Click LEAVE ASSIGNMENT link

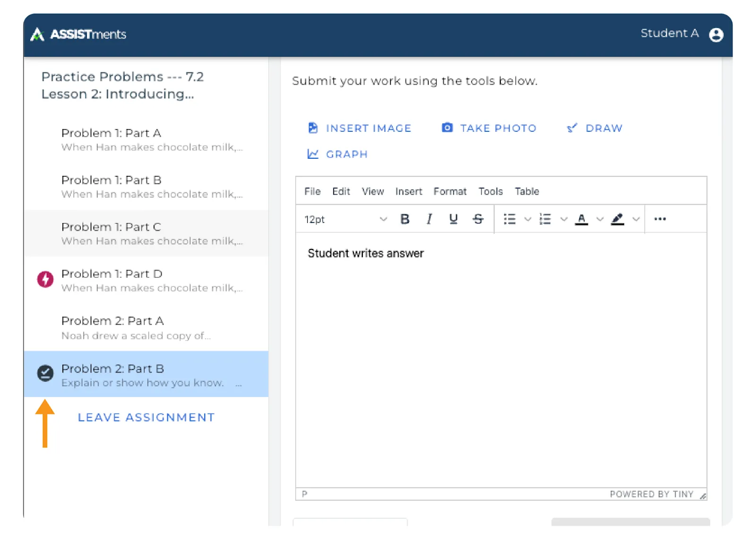click(x=146, y=417)
